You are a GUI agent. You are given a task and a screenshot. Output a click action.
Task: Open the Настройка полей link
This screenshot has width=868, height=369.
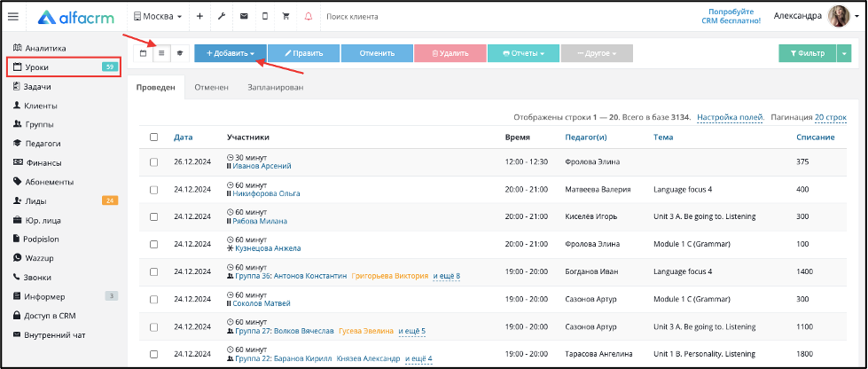(x=731, y=117)
